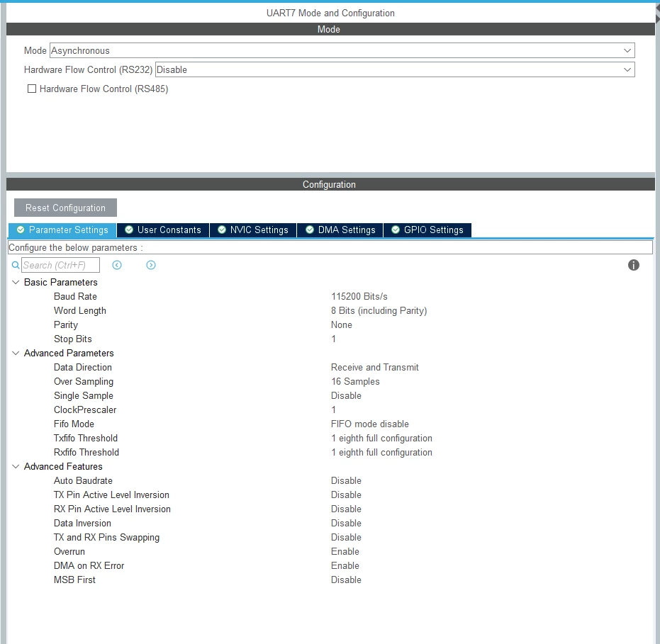Click the search magnifier icon

[x=16, y=265]
